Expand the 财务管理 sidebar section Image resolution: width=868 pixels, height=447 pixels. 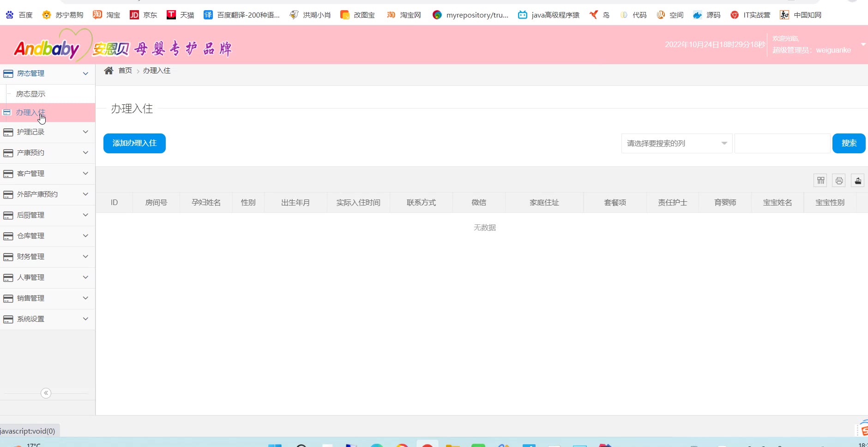[x=46, y=257]
